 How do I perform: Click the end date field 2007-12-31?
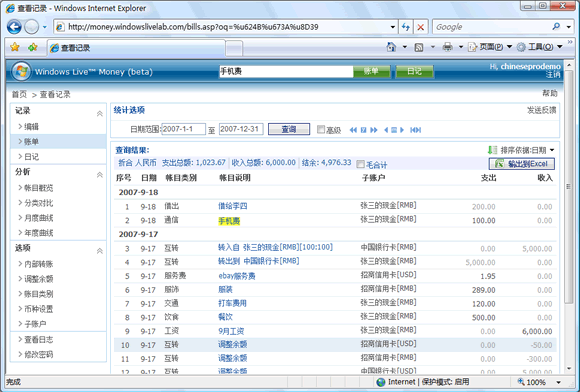tap(241, 129)
